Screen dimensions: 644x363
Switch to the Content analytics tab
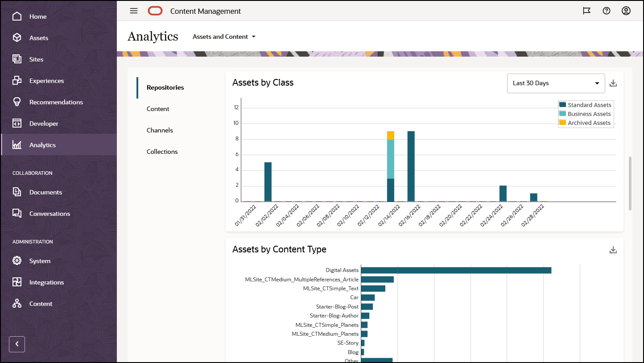[158, 109]
